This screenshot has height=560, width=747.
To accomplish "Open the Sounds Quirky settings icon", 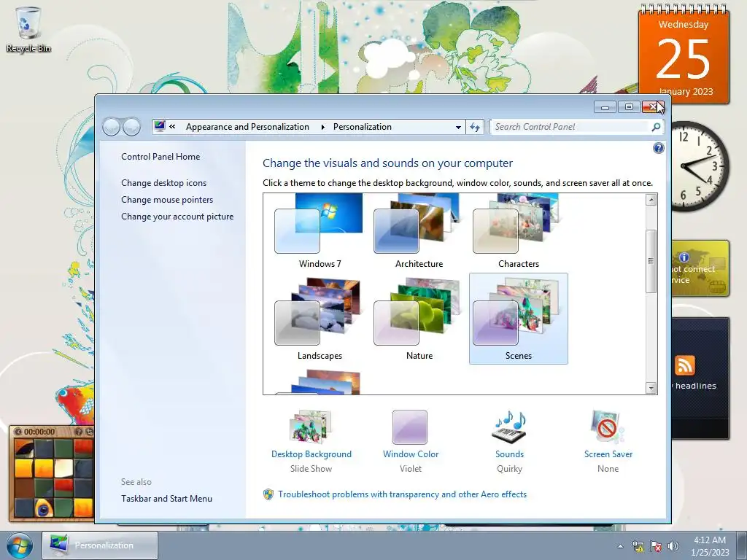I will pos(509,427).
